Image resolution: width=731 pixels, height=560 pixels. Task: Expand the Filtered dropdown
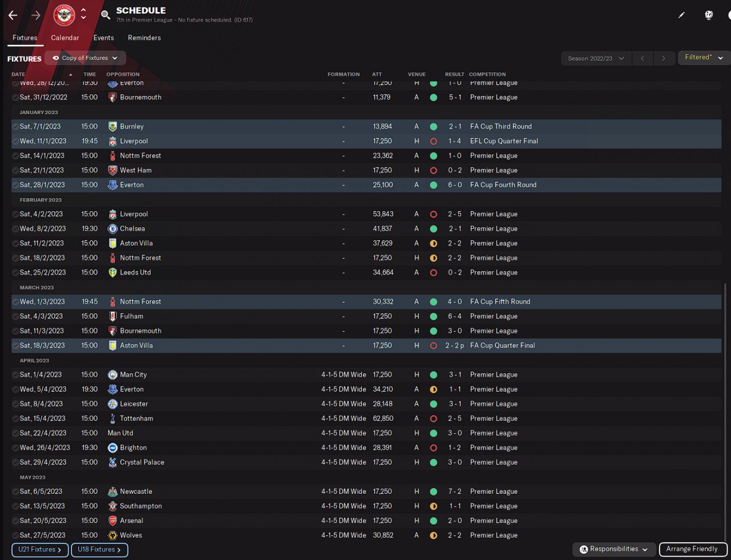click(x=704, y=58)
